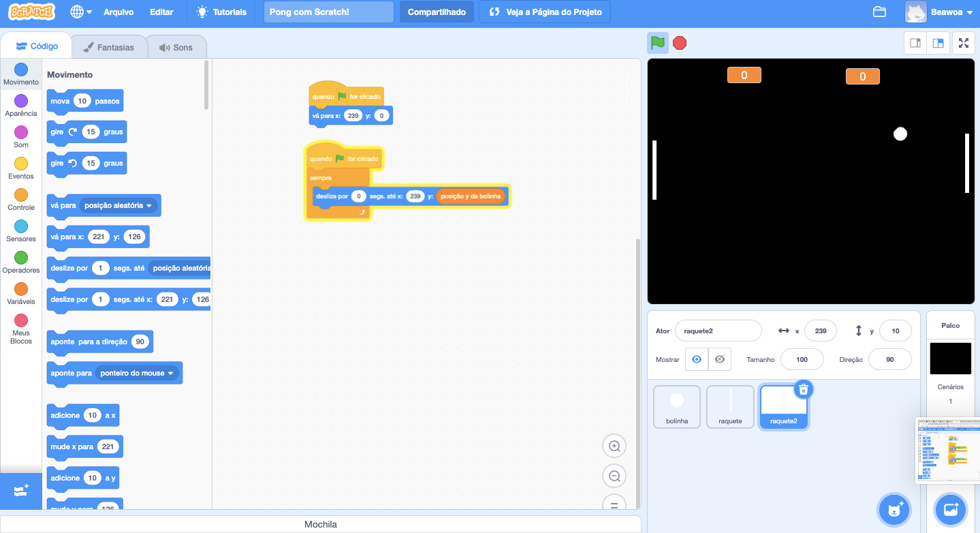Click the sprite name field raquete2
The width and height of the screenshot is (980, 533).
(718, 331)
